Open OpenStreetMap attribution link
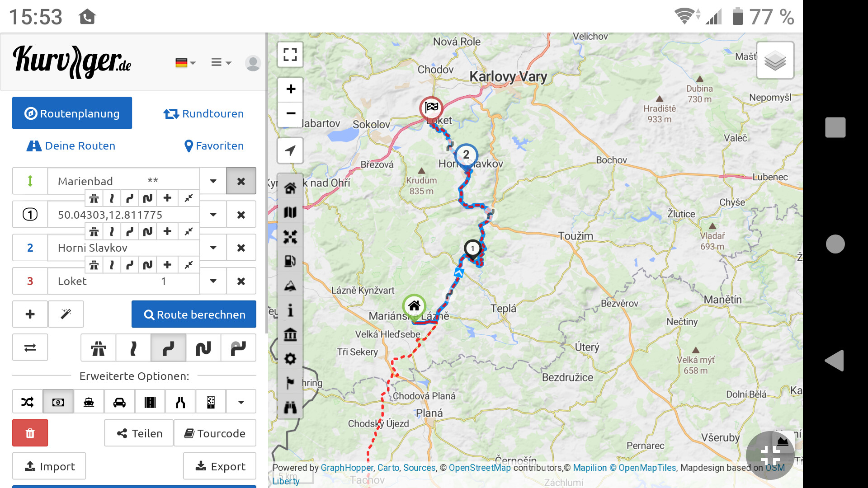This screenshot has width=868, height=488. coord(480,468)
